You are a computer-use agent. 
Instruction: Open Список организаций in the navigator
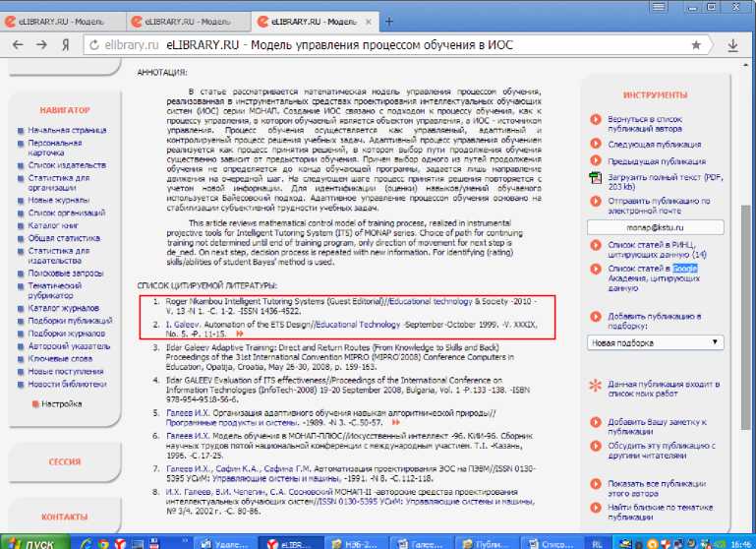tap(67, 213)
